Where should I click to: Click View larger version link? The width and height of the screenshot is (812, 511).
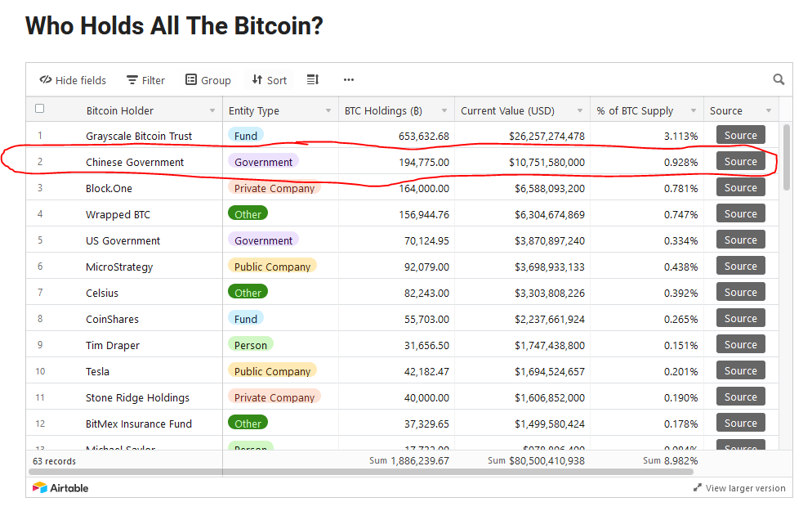pyautogui.click(x=745, y=488)
